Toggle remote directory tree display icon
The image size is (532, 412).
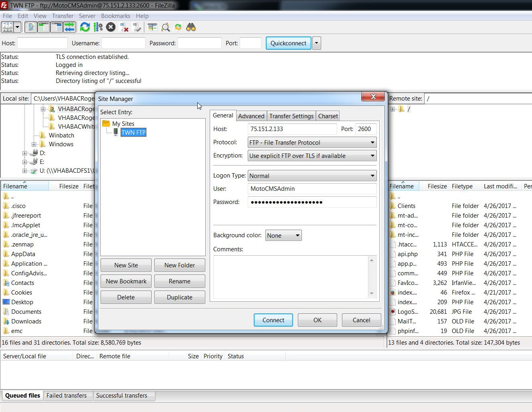57,27
